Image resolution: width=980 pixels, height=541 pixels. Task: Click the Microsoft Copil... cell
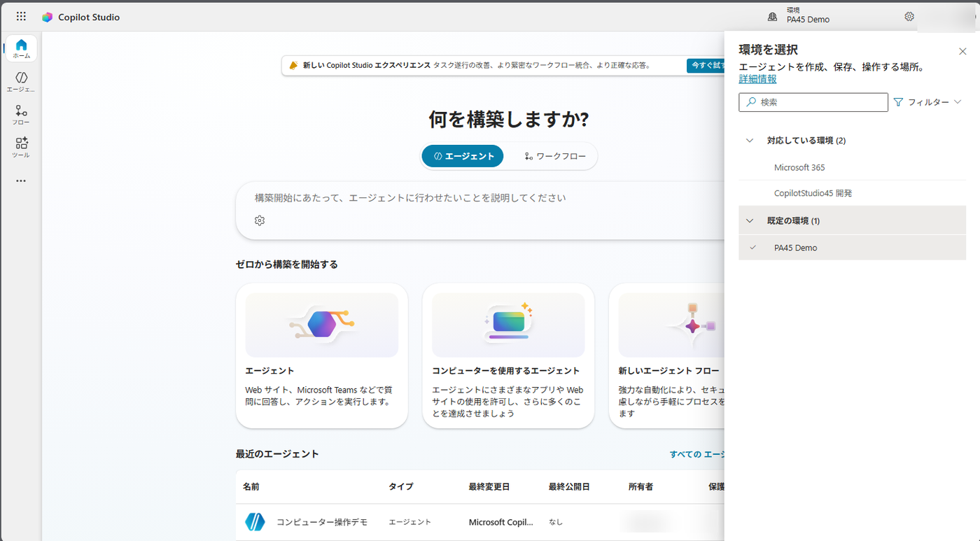[x=501, y=522]
